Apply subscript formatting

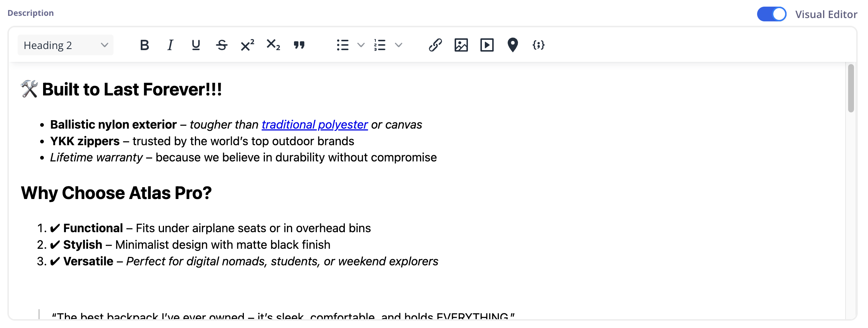coord(273,45)
